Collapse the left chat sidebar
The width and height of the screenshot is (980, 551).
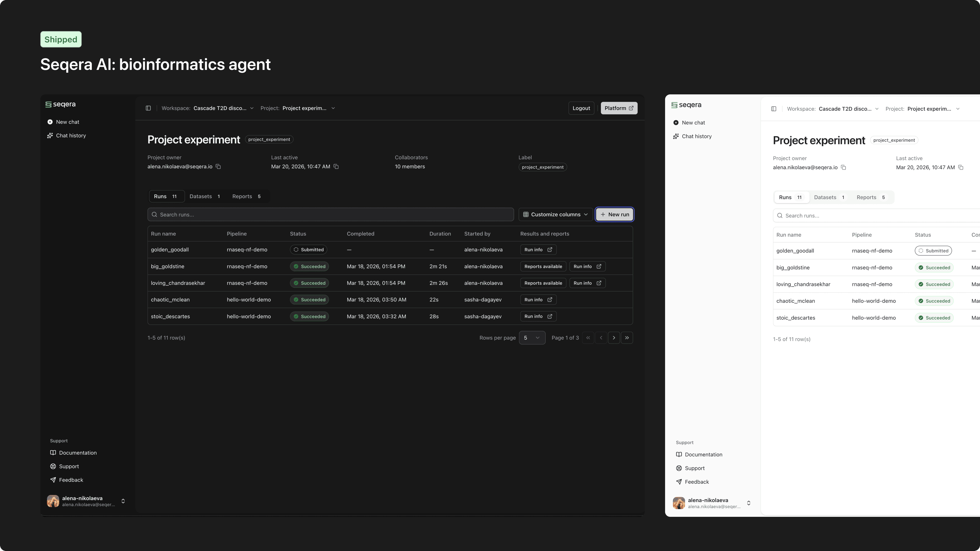(148, 108)
